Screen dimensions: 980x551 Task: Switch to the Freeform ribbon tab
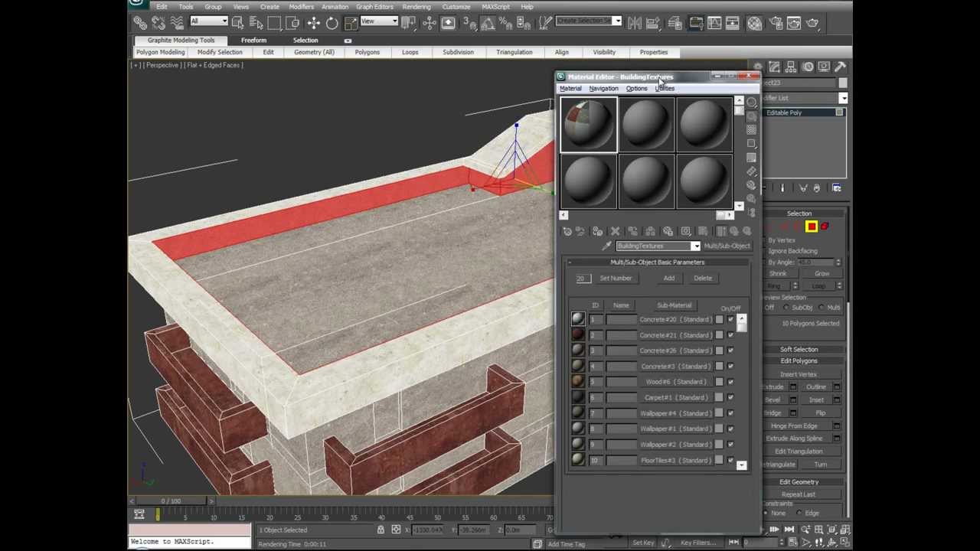coord(253,41)
